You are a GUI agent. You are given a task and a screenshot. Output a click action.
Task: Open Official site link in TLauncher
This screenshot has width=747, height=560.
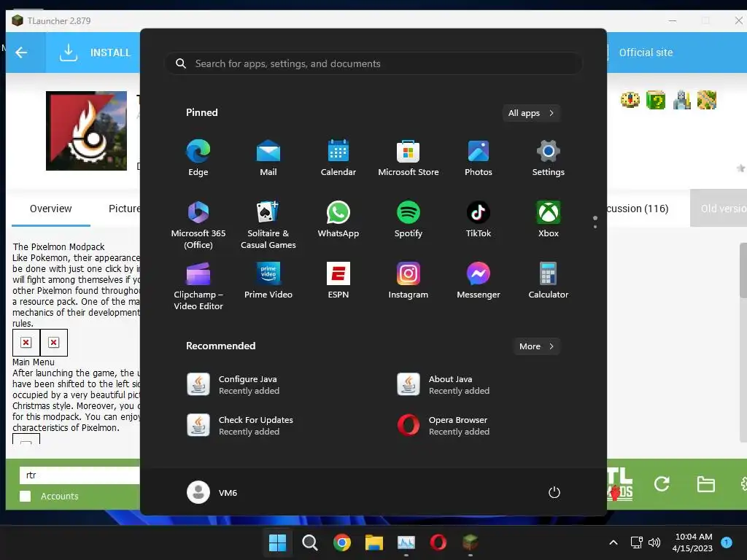pos(646,52)
